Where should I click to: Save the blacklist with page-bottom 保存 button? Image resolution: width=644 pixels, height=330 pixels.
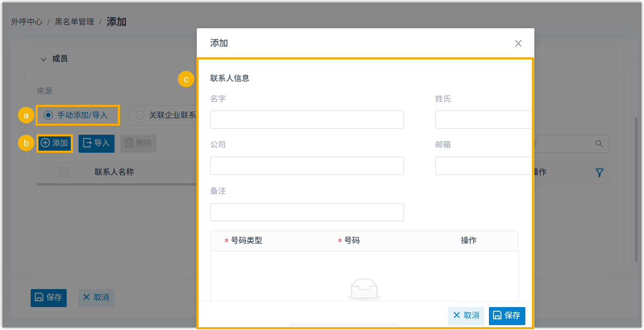click(x=49, y=298)
